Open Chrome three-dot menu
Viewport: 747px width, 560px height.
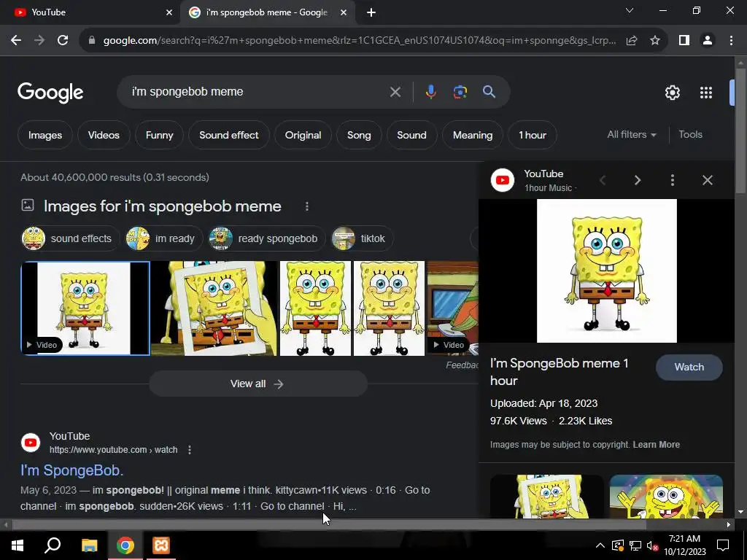(731, 41)
